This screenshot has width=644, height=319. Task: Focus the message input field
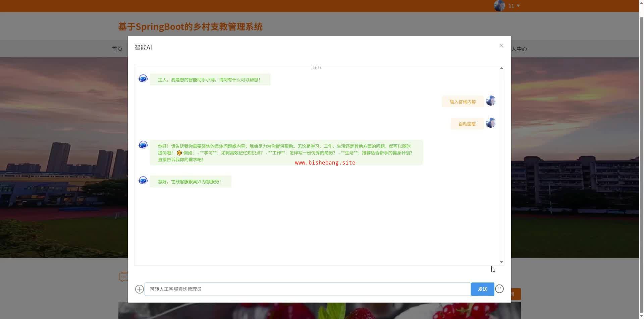pos(307,289)
